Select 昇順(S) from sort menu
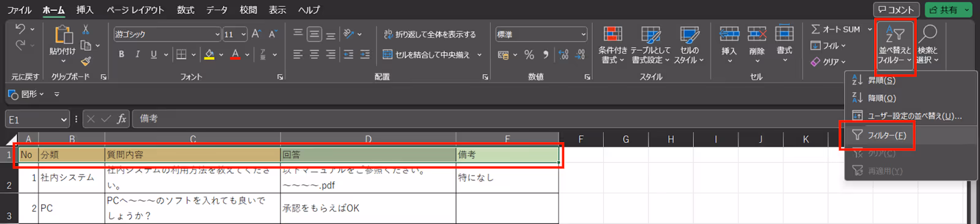This screenshot has width=980, height=224. (x=910, y=80)
